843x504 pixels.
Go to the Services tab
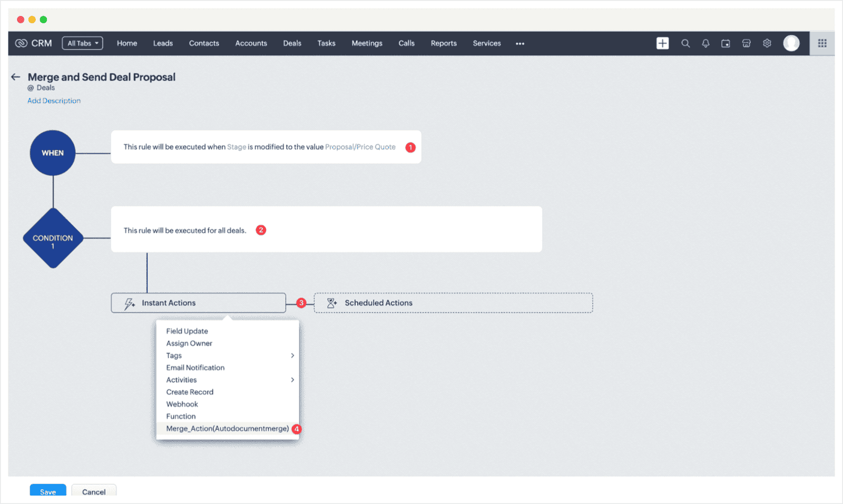[x=487, y=43]
